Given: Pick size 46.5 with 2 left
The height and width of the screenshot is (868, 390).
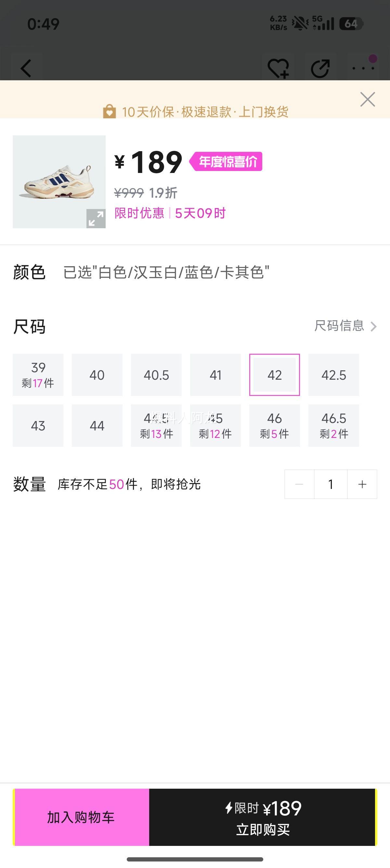Looking at the screenshot, I should (x=333, y=426).
